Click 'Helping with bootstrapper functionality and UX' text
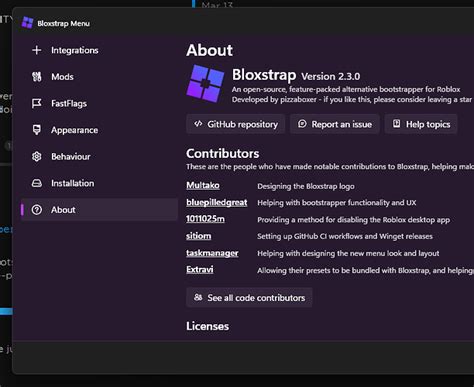 (x=337, y=203)
